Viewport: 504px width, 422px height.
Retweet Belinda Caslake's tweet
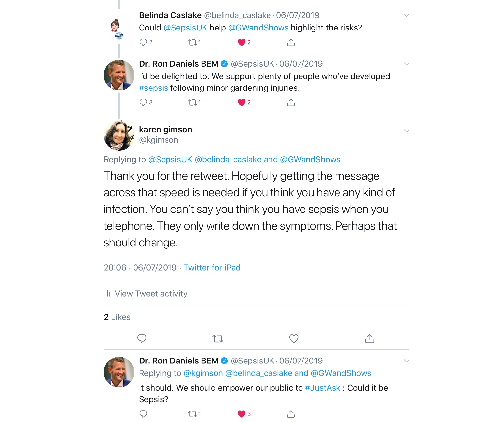pos(193,42)
